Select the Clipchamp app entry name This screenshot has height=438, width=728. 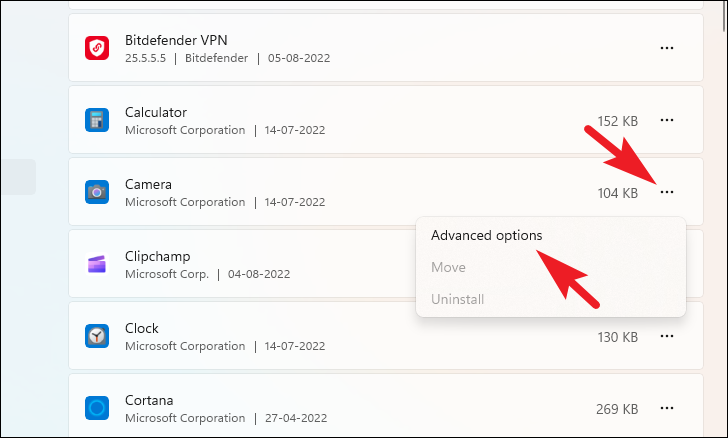157,256
